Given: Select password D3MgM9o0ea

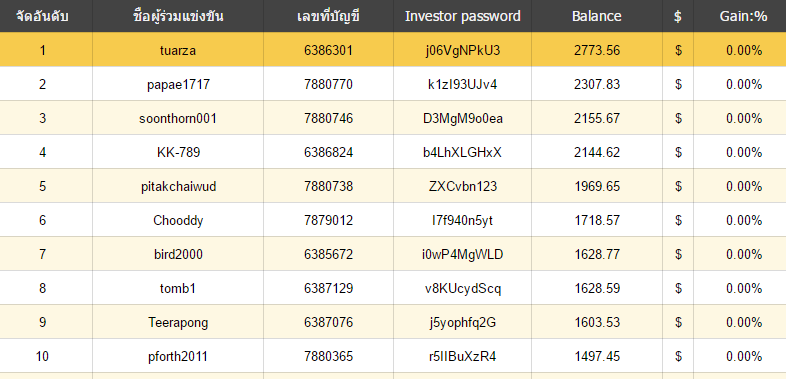Looking at the screenshot, I should point(463,119).
